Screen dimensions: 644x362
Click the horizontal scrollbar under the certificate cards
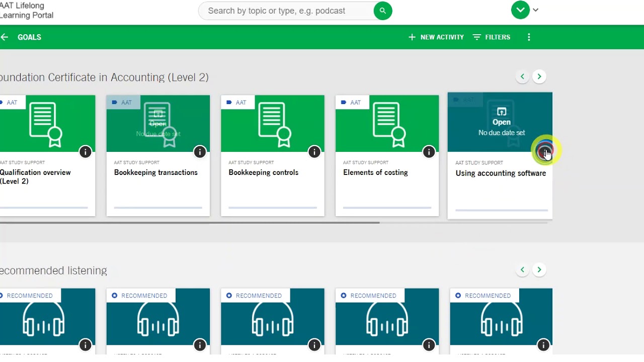click(190, 222)
